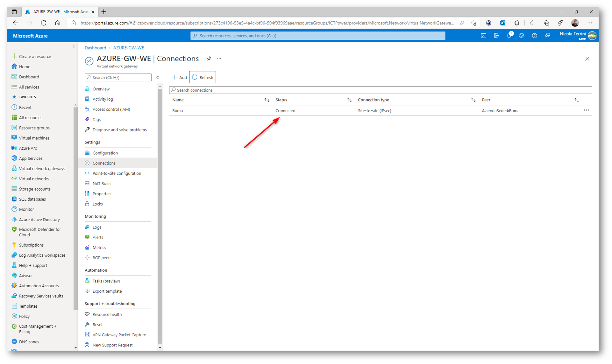Open Alerts under Monitoring
This screenshot has width=612, height=364.
(x=98, y=237)
